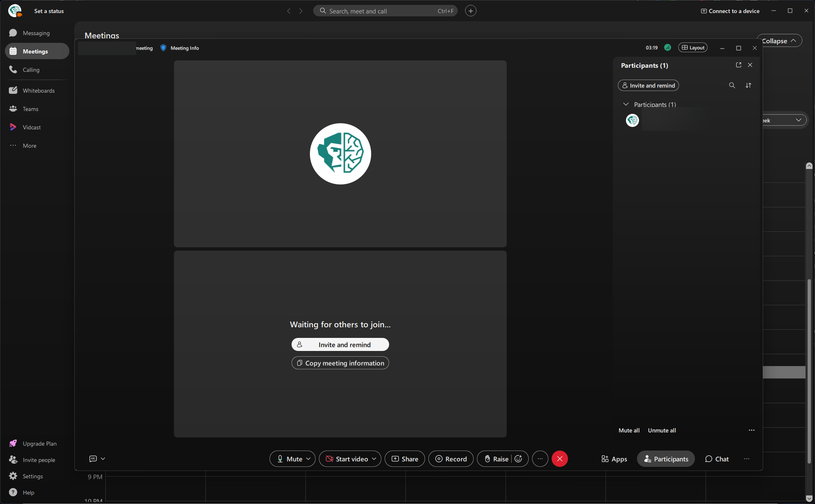Click Copy meeting information button
The height and width of the screenshot is (504, 815).
coord(340,363)
